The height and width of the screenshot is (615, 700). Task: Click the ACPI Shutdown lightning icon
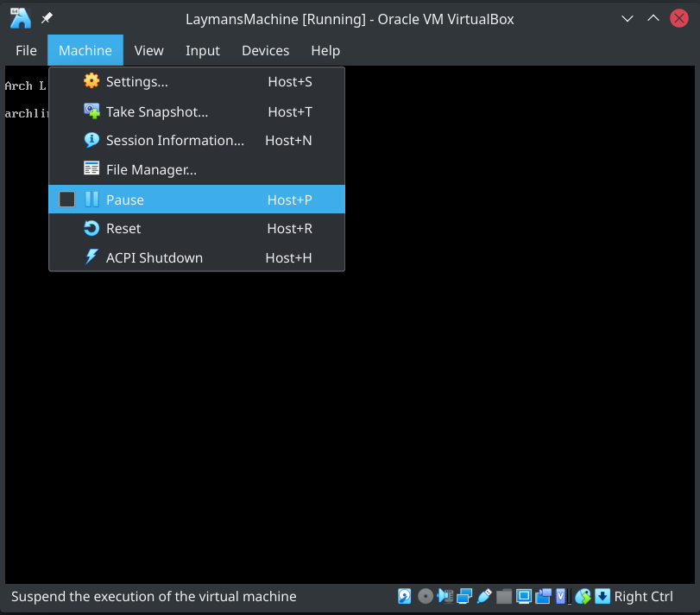tap(91, 257)
